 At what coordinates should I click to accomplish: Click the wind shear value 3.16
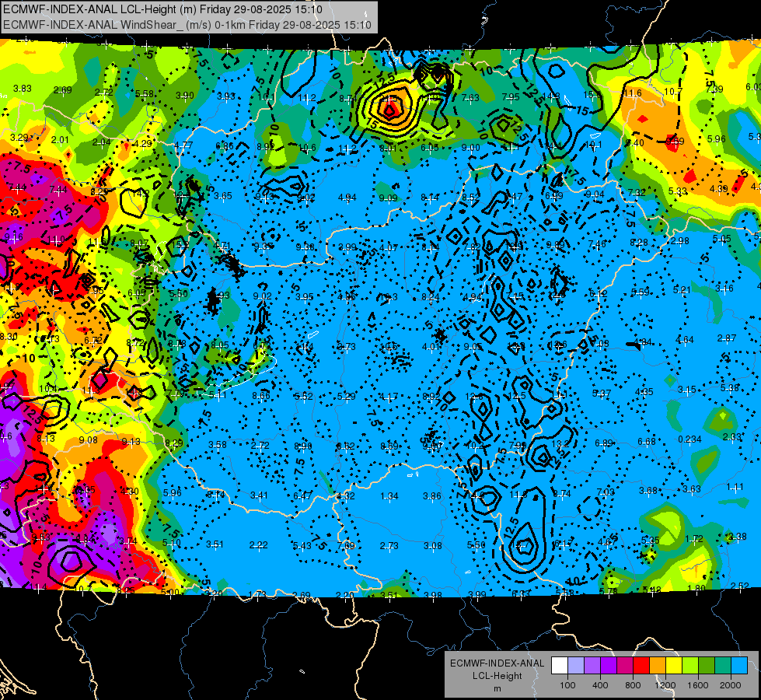pyautogui.click(x=724, y=289)
